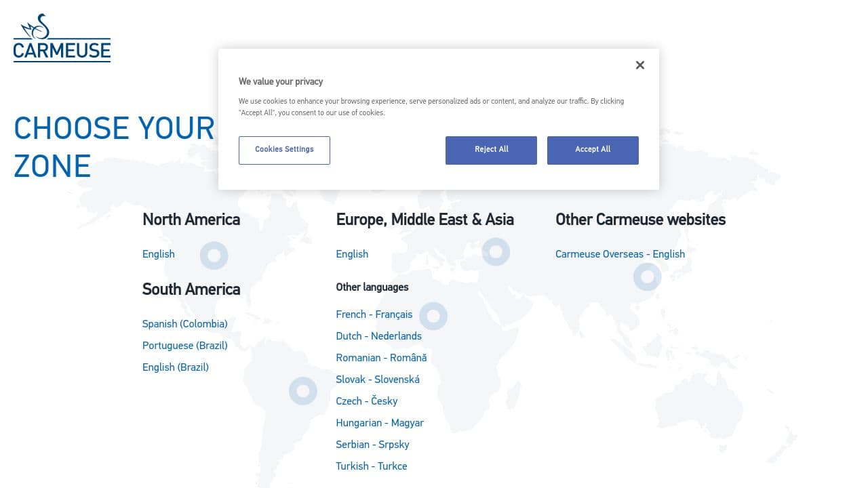Select Slovak - Slovenská language

click(x=378, y=380)
